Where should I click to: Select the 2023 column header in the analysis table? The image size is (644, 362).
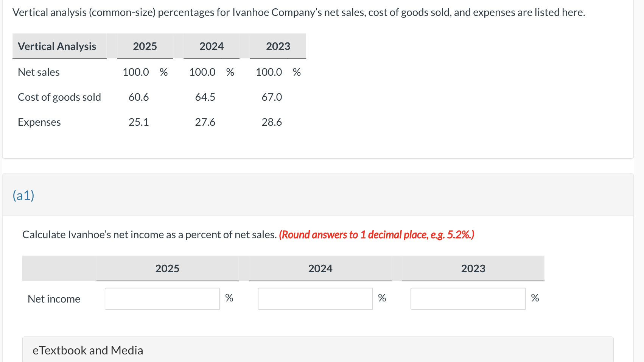tap(278, 46)
